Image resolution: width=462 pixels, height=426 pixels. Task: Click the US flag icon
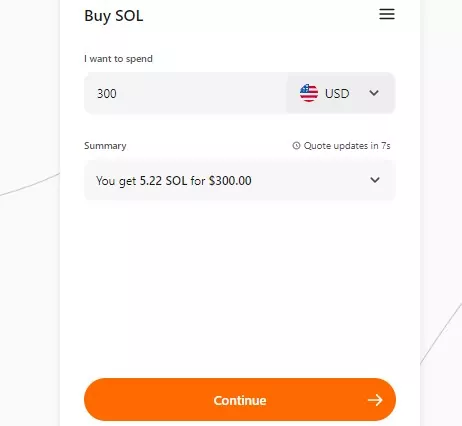tap(309, 93)
